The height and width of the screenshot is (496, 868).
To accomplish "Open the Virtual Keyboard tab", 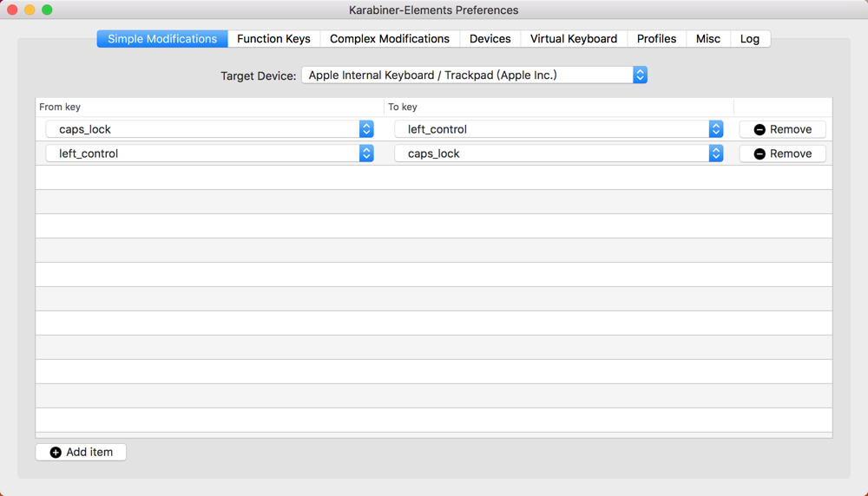I will [x=574, y=39].
